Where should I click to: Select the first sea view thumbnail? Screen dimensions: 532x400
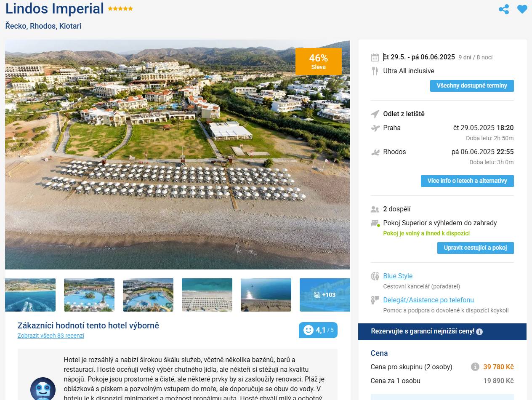point(30,295)
